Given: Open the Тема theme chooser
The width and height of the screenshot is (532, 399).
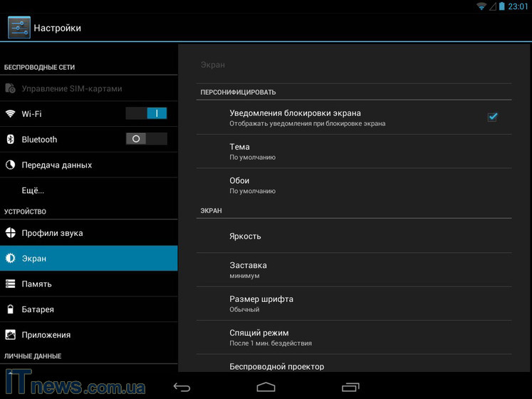Looking at the screenshot, I should tap(353, 151).
